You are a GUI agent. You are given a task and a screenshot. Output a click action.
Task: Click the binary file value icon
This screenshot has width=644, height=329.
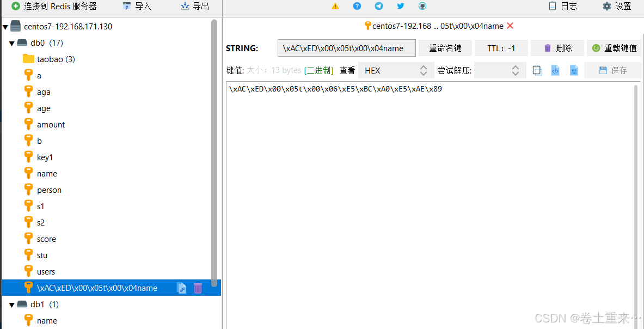tap(574, 70)
